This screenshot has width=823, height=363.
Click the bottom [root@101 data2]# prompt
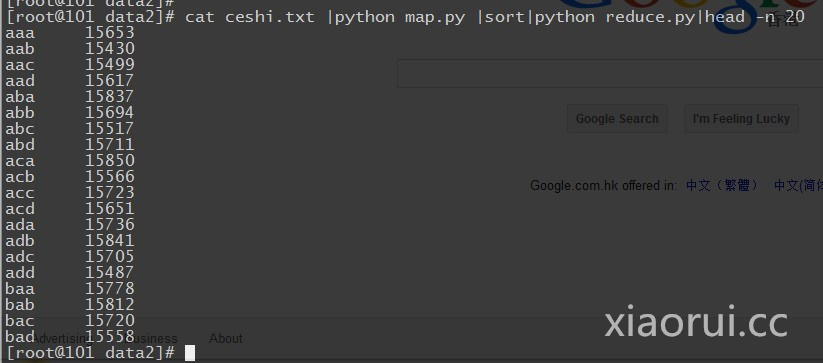click(x=91, y=353)
